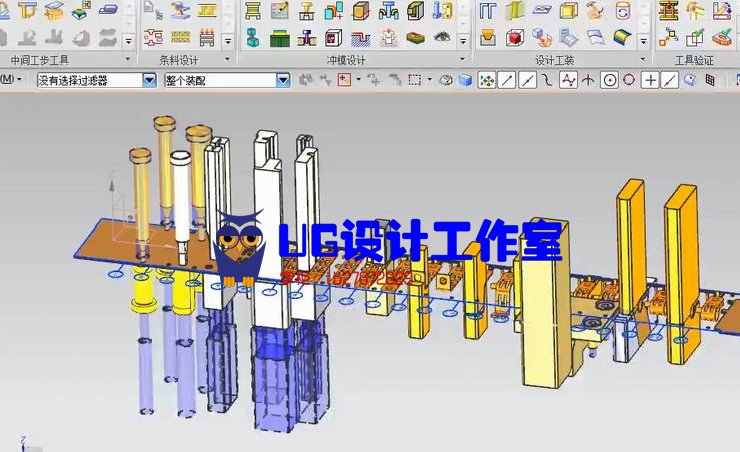Select the orange linked-squares icon in 工具验证
The height and width of the screenshot is (452, 740).
point(668,38)
